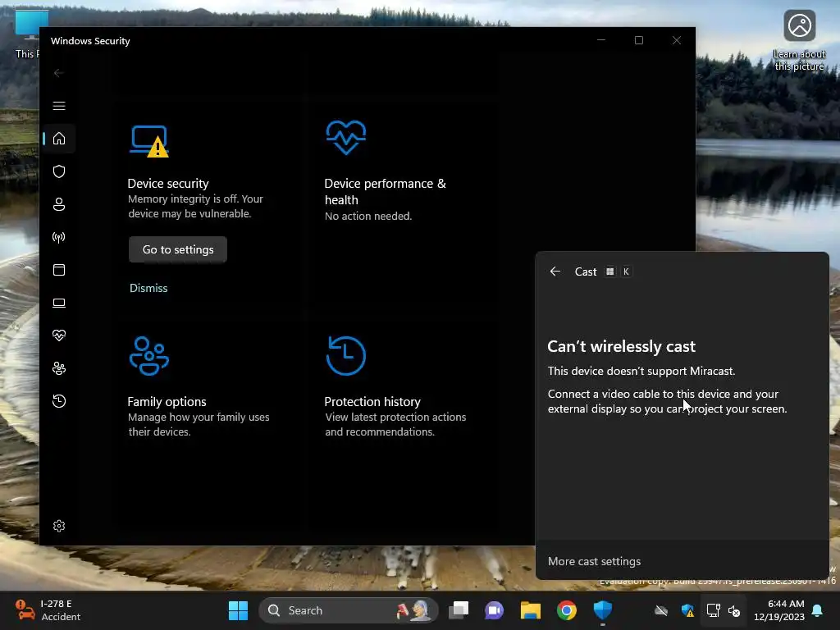Select the Home sidebar icon
The width and height of the screenshot is (840, 630).
[59, 138]
